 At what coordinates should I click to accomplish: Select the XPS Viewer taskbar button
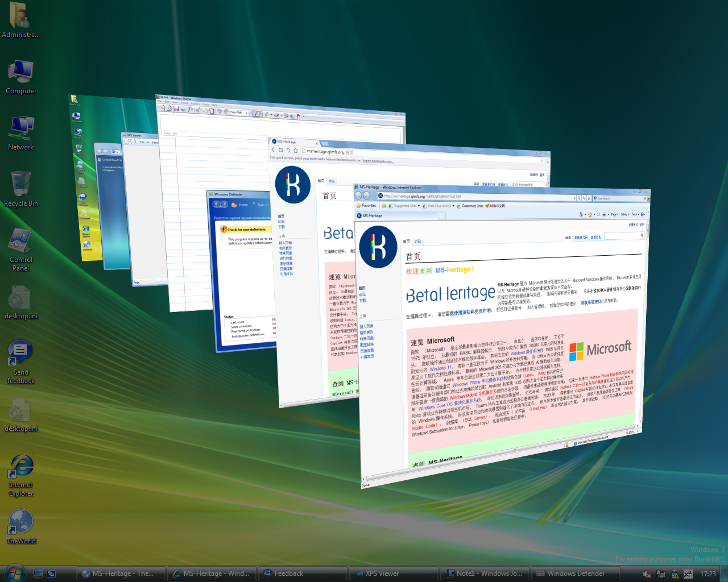pyautogui.click(x=394, y=573)
